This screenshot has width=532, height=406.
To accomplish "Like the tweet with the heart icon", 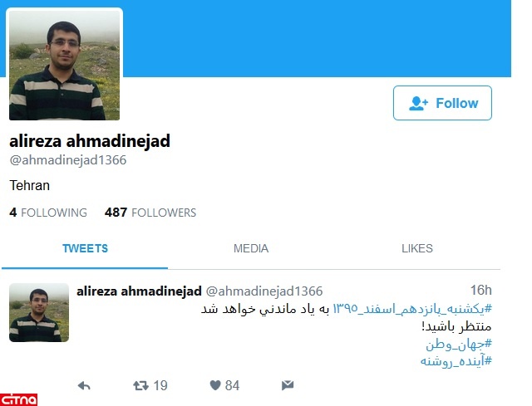I will pyautogui.click(x=215, y=385).
